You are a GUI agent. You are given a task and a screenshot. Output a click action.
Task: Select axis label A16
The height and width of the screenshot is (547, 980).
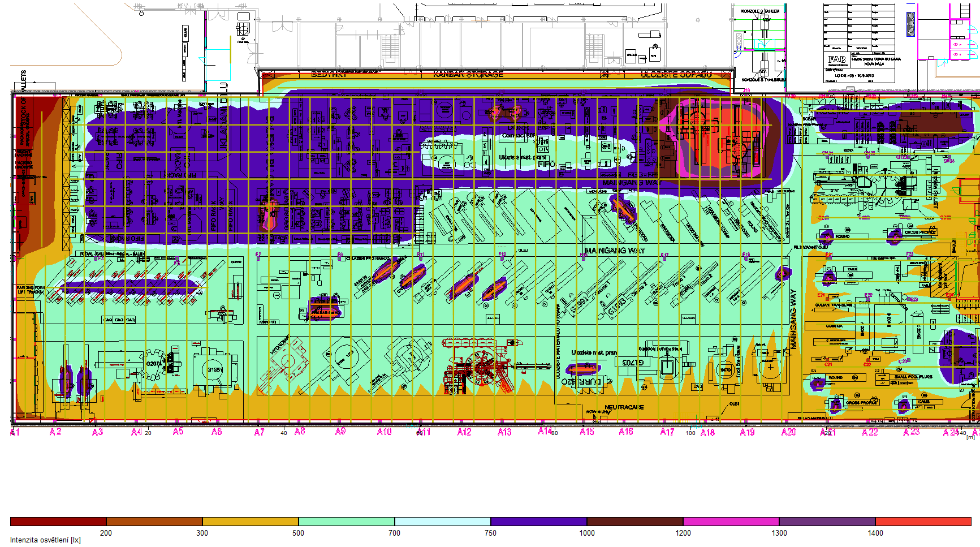coord(626,432)
